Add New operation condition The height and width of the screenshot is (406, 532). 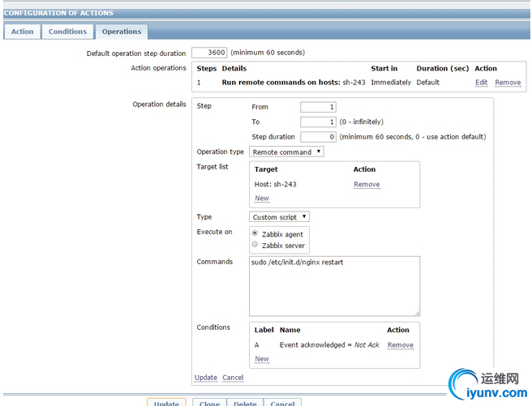[262, 359]
